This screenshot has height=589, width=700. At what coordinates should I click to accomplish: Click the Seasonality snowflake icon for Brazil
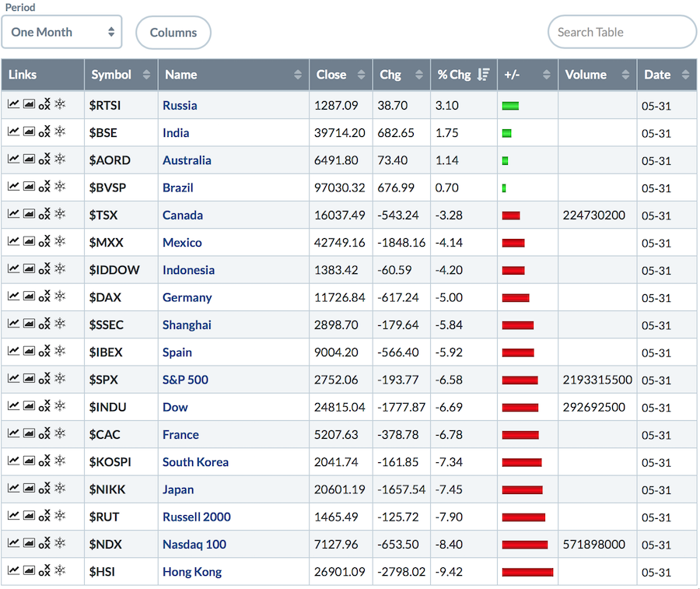tap(60, 187)
